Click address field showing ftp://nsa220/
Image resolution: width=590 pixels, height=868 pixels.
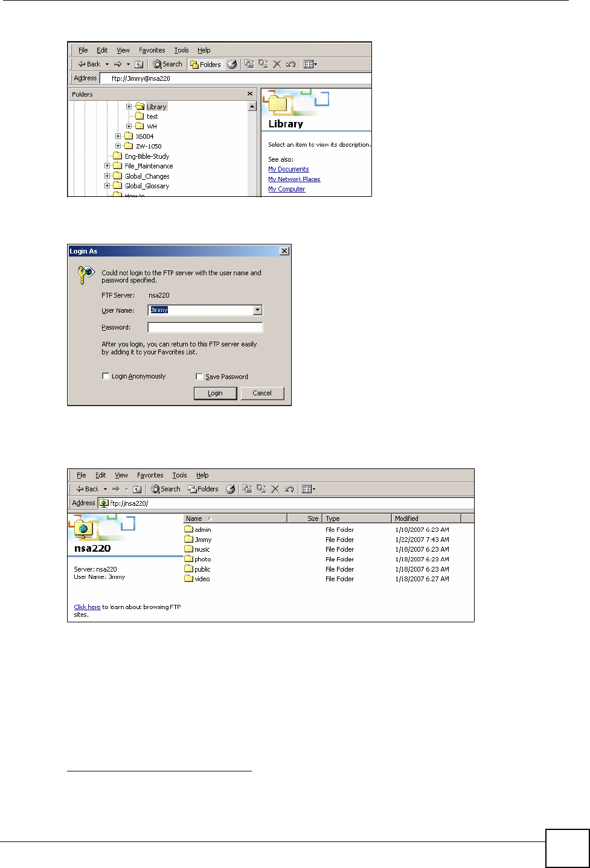click(286, 503)
